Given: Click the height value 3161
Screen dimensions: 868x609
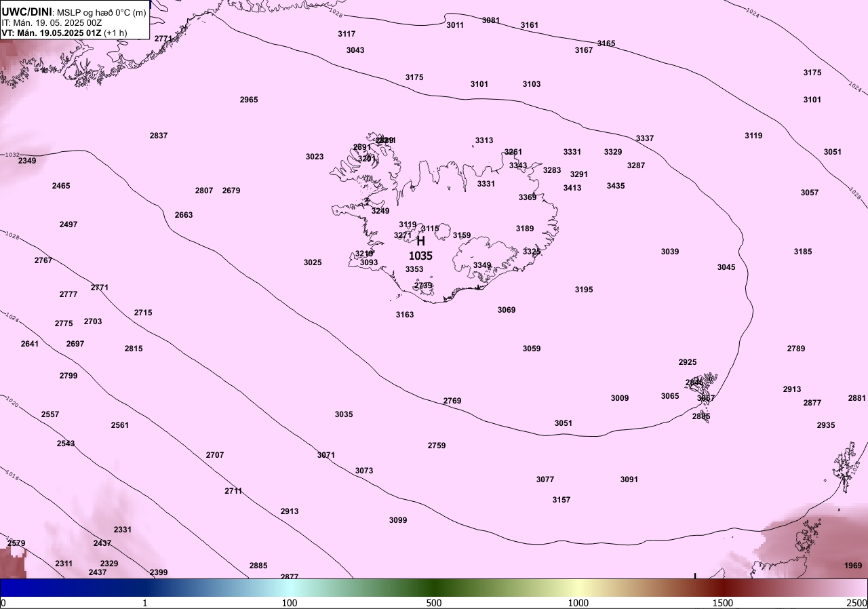Looking at the screenshot, I should [x=530, y=25].
